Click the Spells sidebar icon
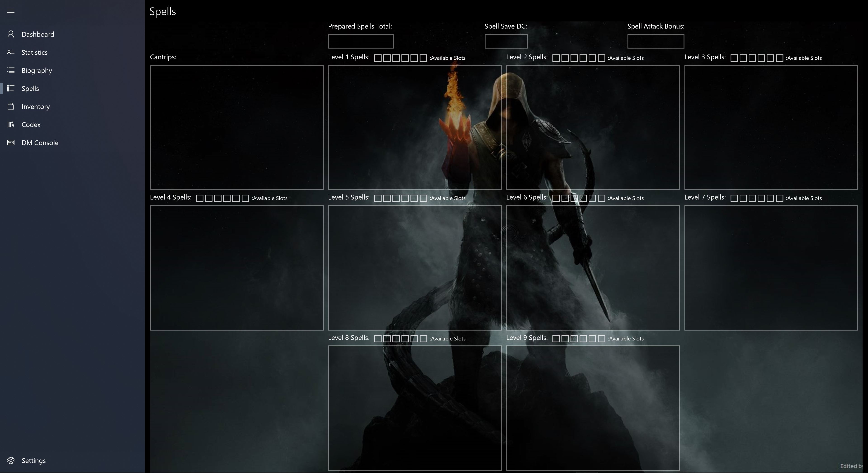Image resolution: width=868 pixels, height=473 pixels. click(11, 89)
